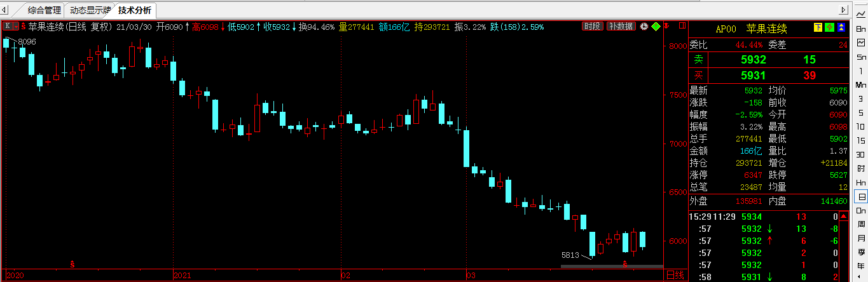Click the 涨停 value 6347
The image size is (868, 282).
[753, 175]
